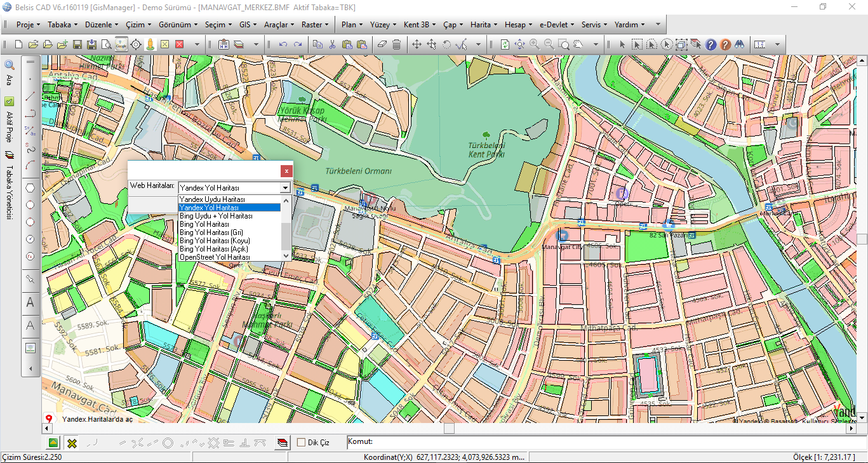This screenshot has width=868, height=463.
Task: Click the New file icon
Action: tap(19, 44)
